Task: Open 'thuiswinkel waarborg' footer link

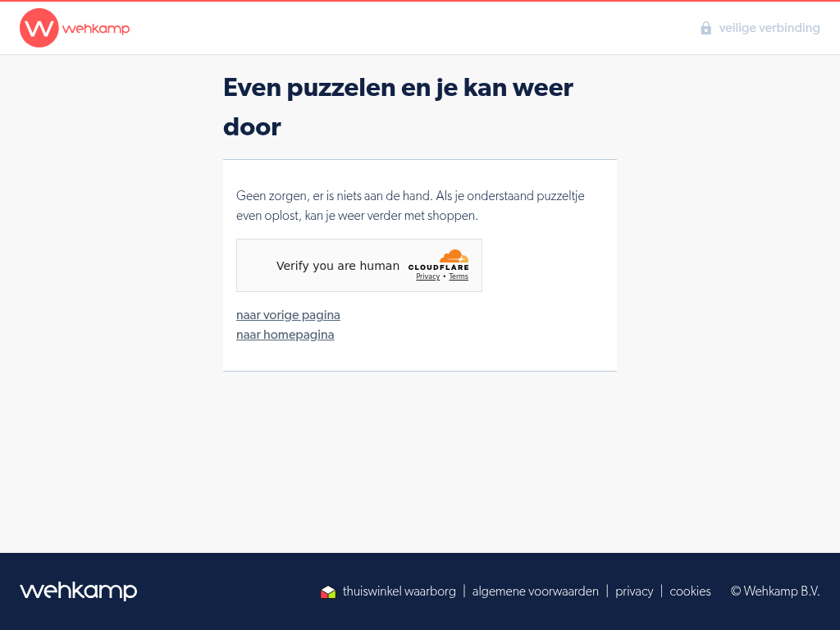Action: coord(399,591)
